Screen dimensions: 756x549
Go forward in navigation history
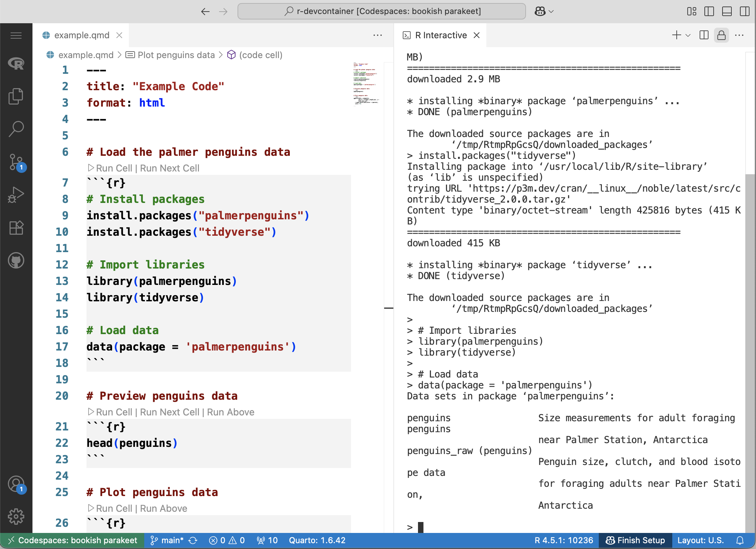coord(223,12)
